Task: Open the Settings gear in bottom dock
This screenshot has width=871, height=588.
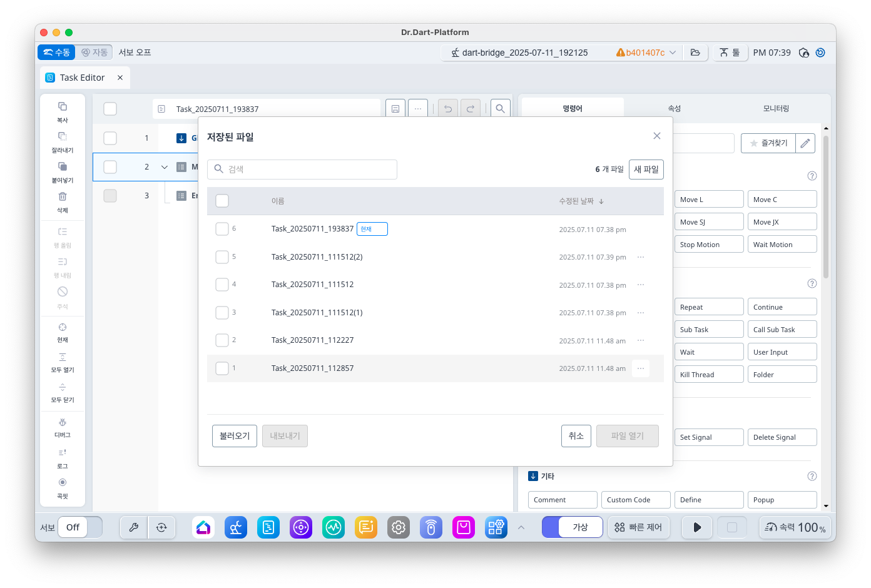Action: 399,527
